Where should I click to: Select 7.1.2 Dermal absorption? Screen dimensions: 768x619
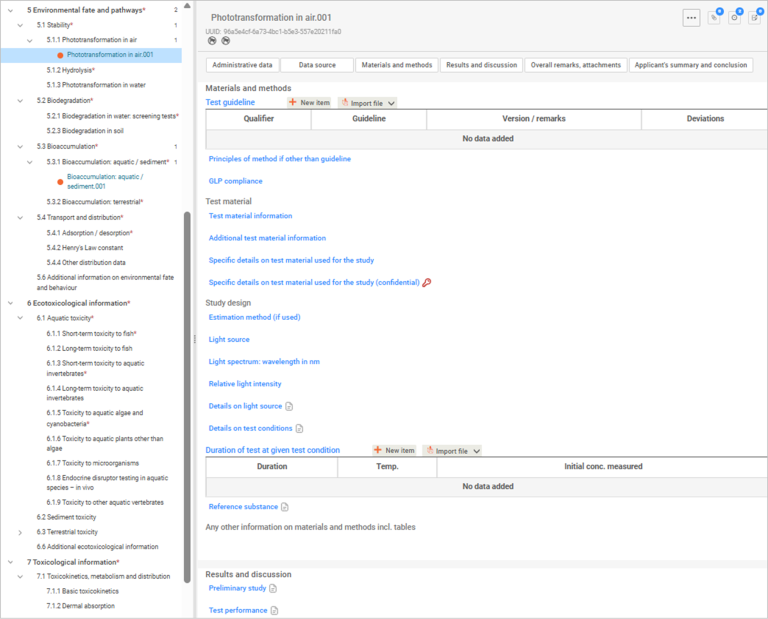[x=80, y=606]
